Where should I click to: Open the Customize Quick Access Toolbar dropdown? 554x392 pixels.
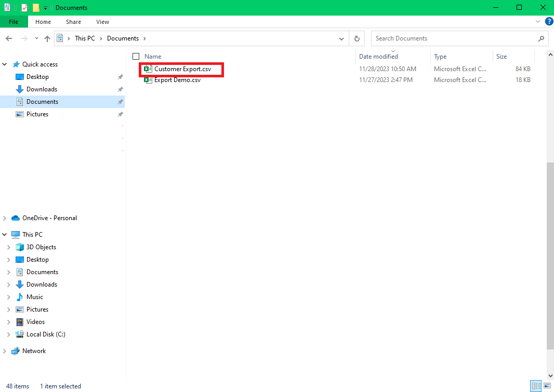(x=46, y=8)
